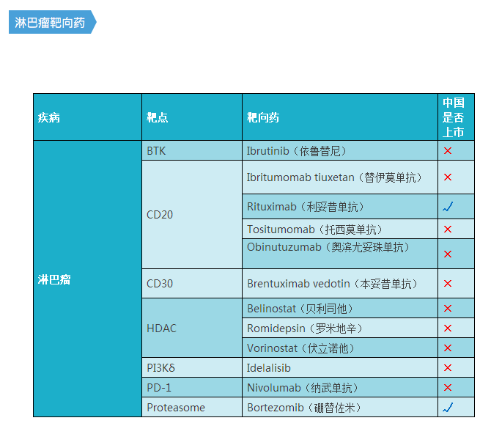The image size is (480, 448).
Task: Select the Nivolumab（纳武单抗）text
Action: tap(303, 388)
